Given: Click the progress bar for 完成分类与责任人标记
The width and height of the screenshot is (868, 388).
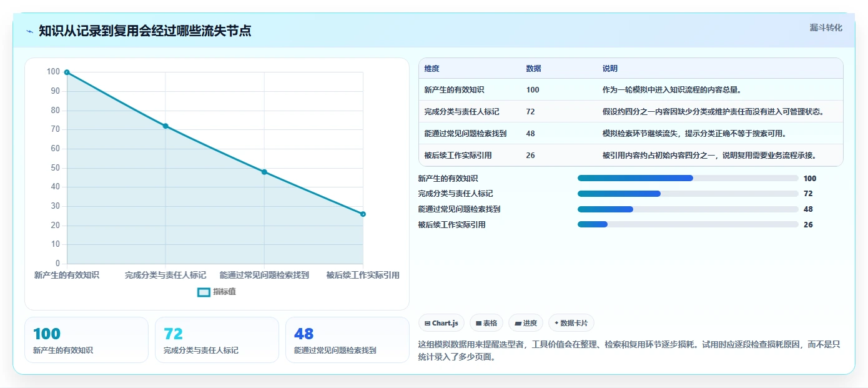Looking at the screenshot, I should (x=688, y=194).
